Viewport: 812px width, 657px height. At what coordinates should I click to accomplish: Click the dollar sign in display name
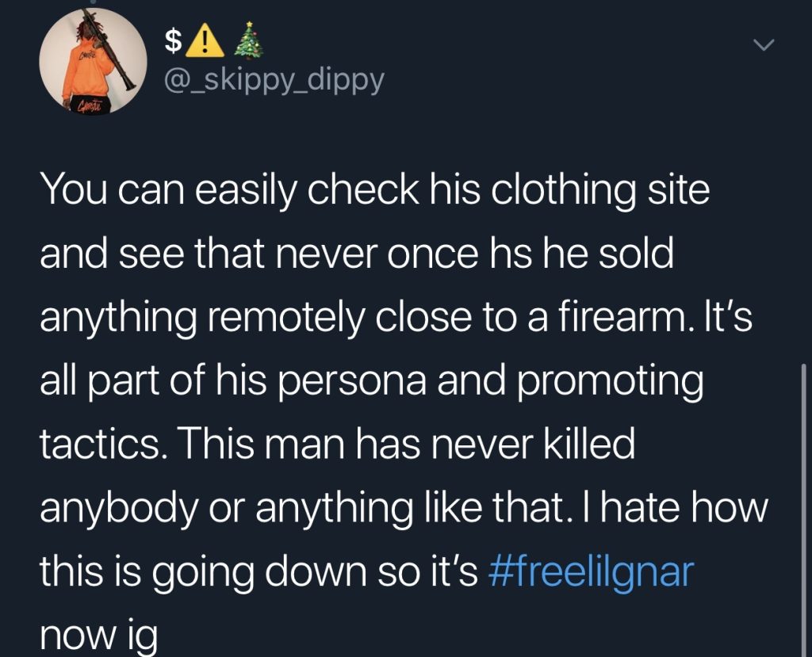tap(174, 40)
